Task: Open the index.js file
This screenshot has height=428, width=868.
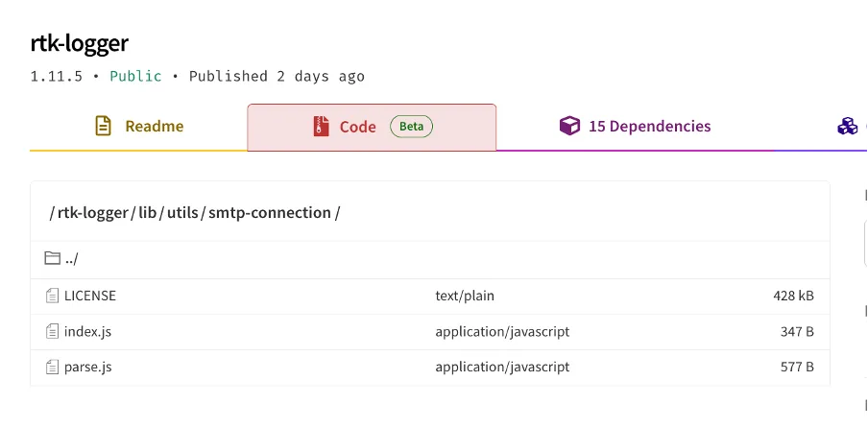Action: pyautogui.click(x=87, y=331)
